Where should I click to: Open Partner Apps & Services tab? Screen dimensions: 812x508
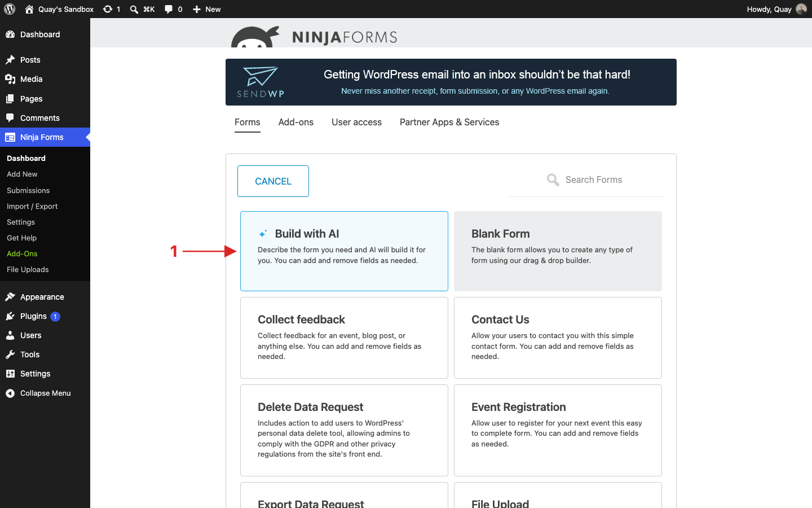click(x=449, y=122)
